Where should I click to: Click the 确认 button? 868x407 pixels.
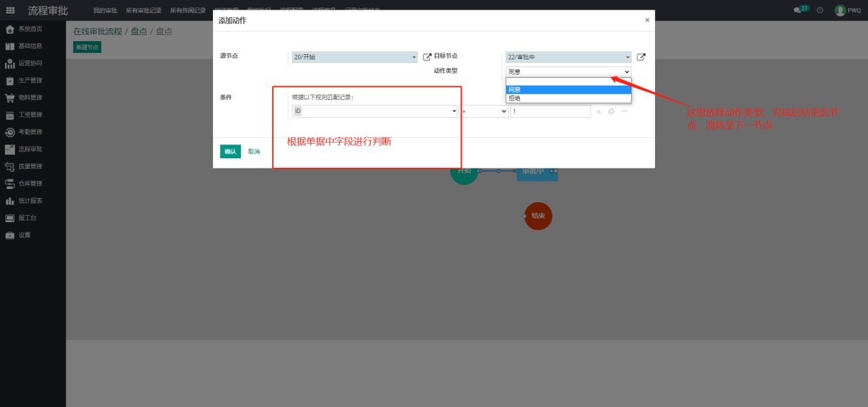point(230,151)
